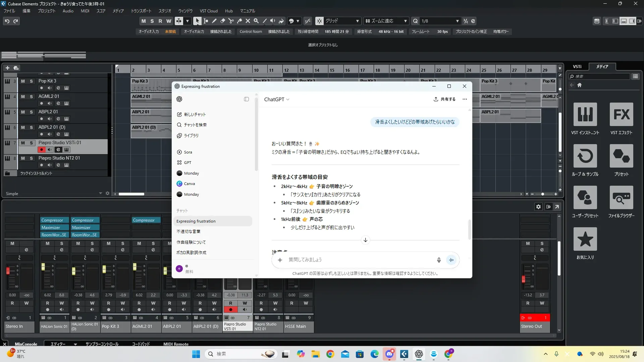Open the VST Effects FX tile

[x=621, y=115]
